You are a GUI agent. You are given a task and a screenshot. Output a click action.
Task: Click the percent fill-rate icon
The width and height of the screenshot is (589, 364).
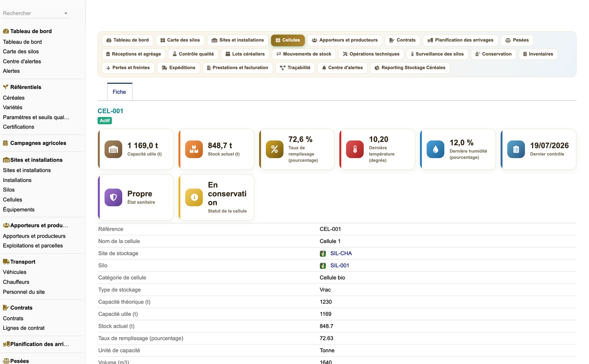[x=275, y=149]
